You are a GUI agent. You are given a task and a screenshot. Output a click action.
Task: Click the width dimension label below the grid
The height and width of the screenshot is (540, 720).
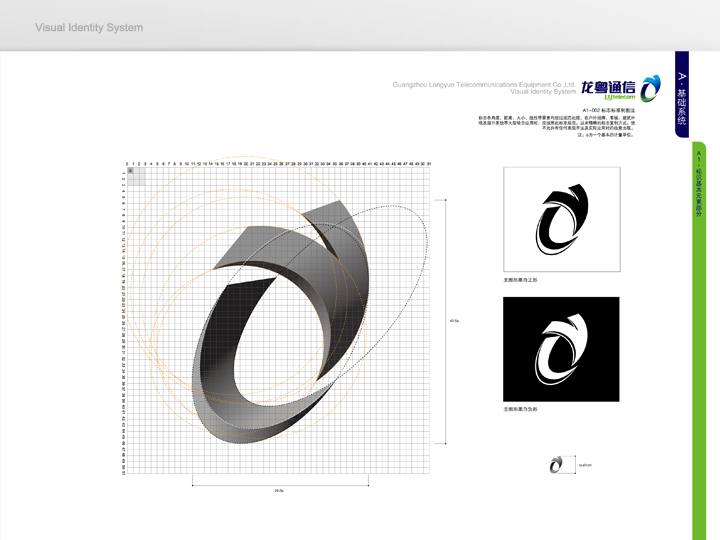pyautogui.click(x=279, y=491)
